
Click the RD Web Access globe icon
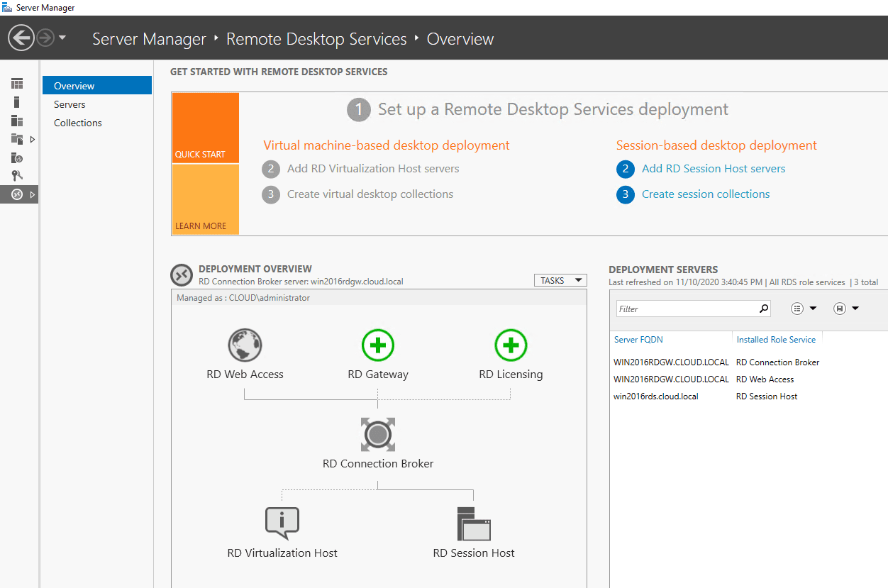click(245, 346)
